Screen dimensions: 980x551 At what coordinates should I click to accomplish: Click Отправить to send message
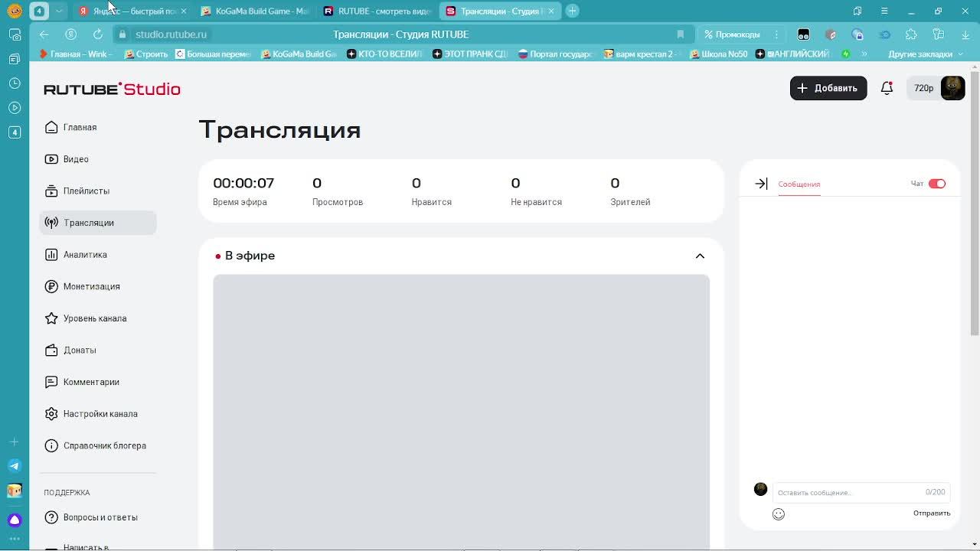(x=932, y=514)
